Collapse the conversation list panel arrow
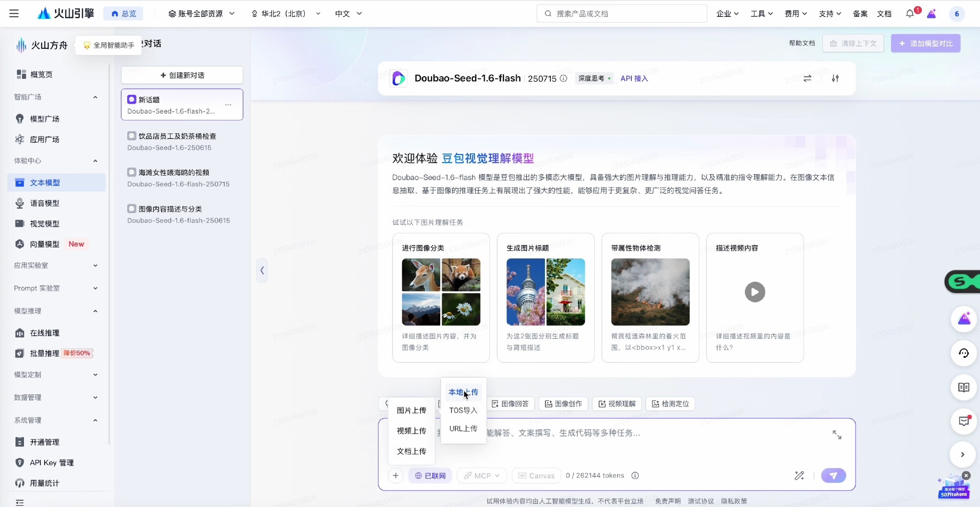Screen dimensions: 980x507 click(262, 270)
